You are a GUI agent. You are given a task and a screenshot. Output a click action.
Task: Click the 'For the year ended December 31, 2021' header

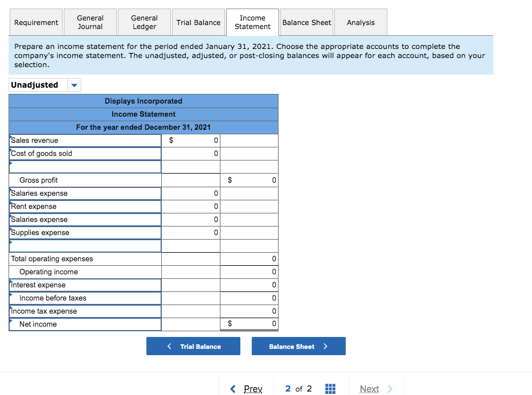point(144,127)
